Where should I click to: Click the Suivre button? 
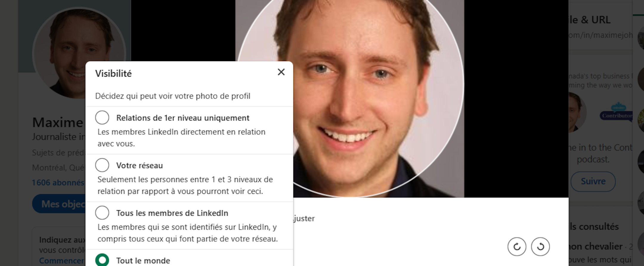pyautogui.click(x=593, y=181)
